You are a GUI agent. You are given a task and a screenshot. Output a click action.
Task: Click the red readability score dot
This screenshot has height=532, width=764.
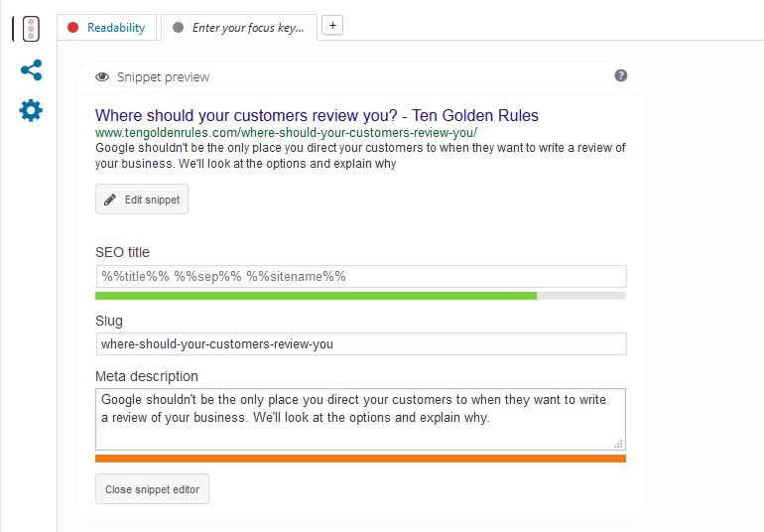[73, 28]
